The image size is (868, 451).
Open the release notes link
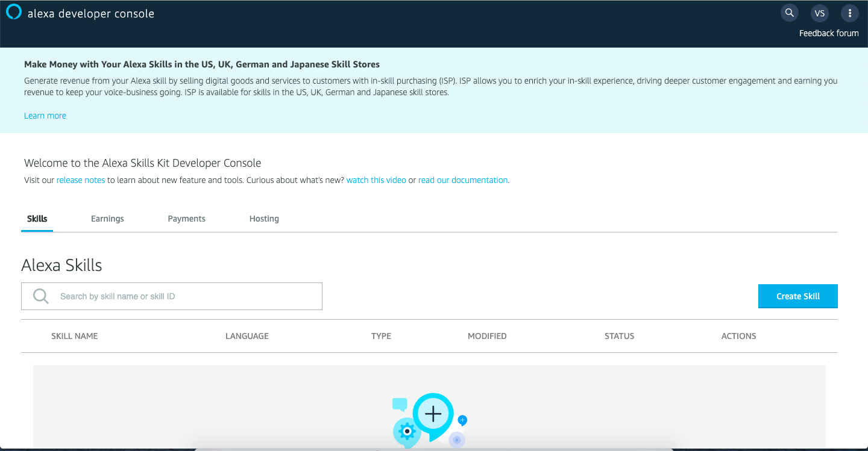point(81,180)
